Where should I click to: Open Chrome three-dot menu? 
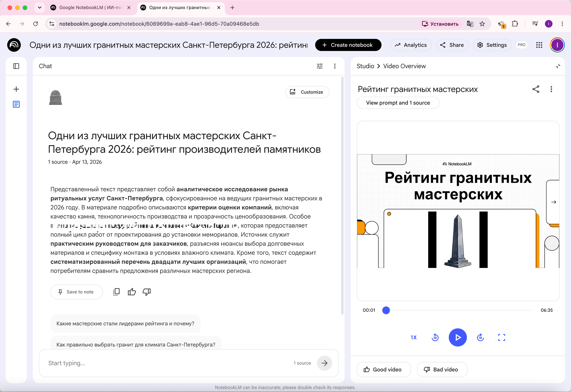pyautogui.click(x=562, y=24)
